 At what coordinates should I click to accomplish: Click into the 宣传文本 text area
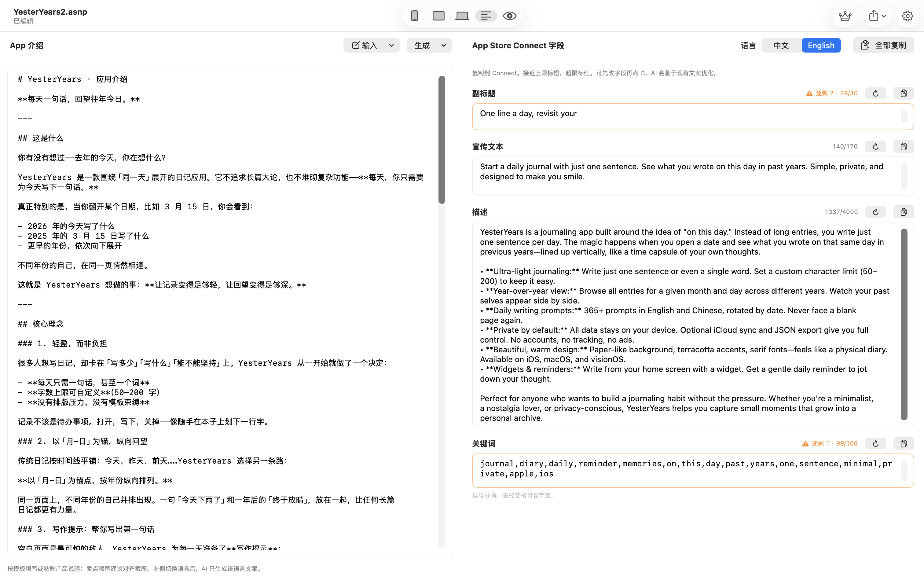[x=693, y=176]
